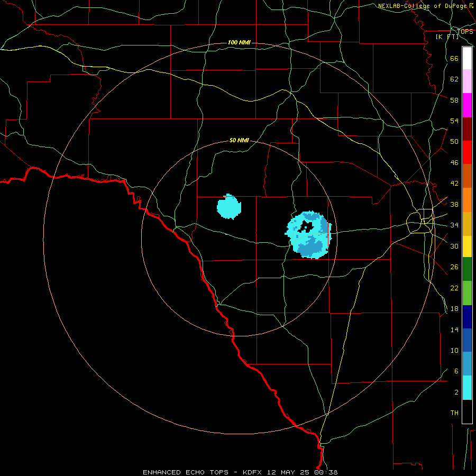Image resolution: width=476 pixels, height=476 pixels.
Task: Click the legend value '62'
Action: (x=454, y=79)
